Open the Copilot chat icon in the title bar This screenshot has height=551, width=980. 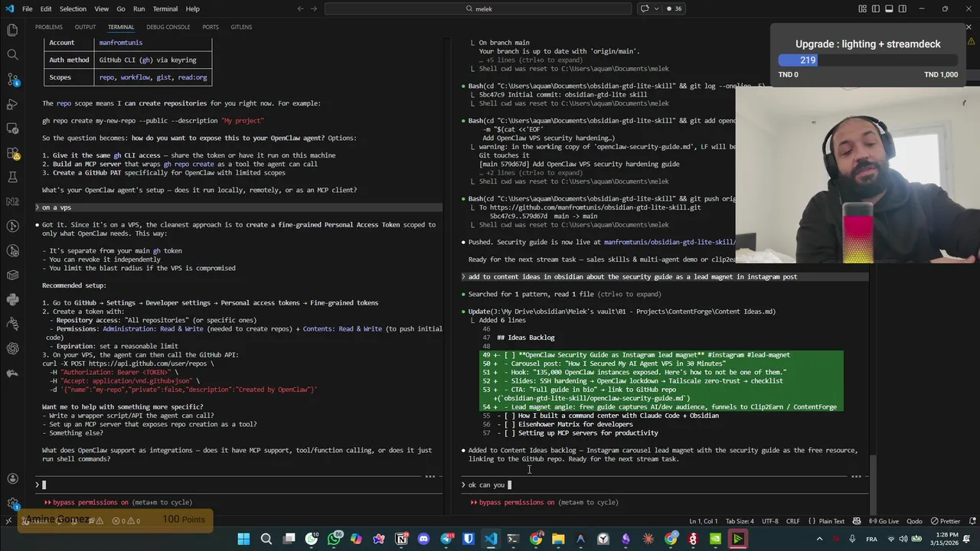click(x=645, y=8)
